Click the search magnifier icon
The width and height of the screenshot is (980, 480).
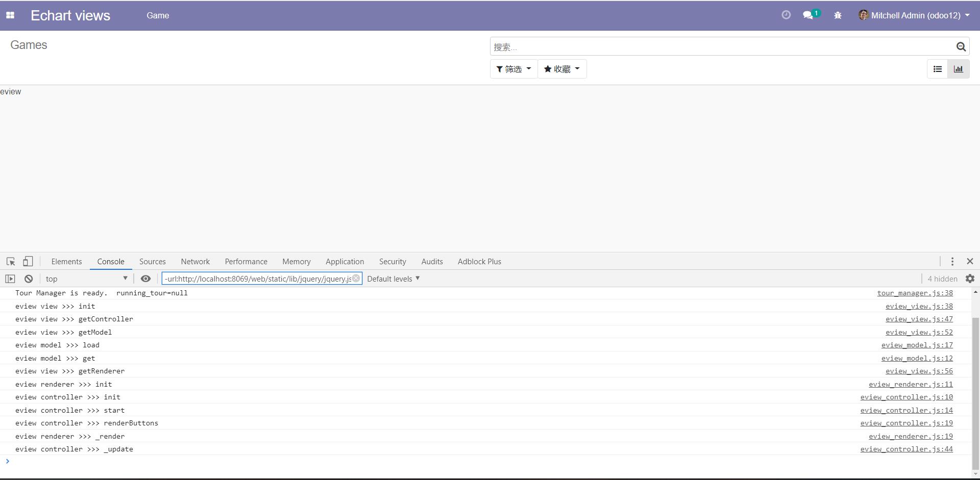tap(961, 47)
